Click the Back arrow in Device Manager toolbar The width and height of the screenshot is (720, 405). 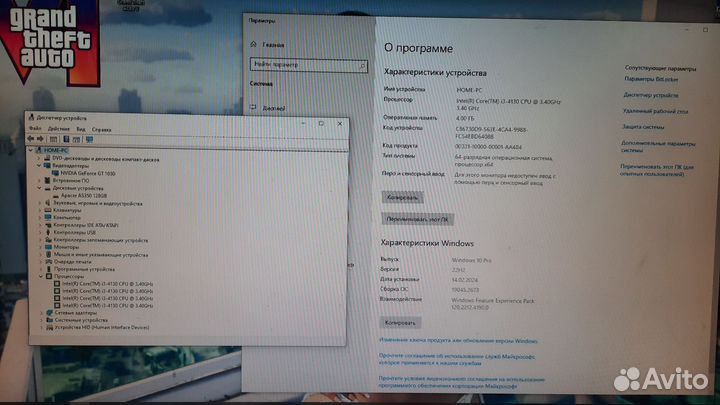tap(31, 139)
